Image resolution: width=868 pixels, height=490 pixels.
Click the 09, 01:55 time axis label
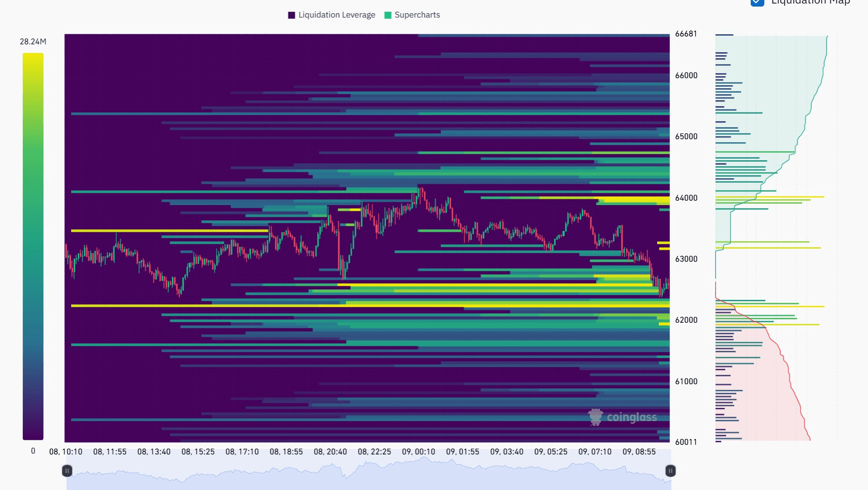(x=463, y=452)
